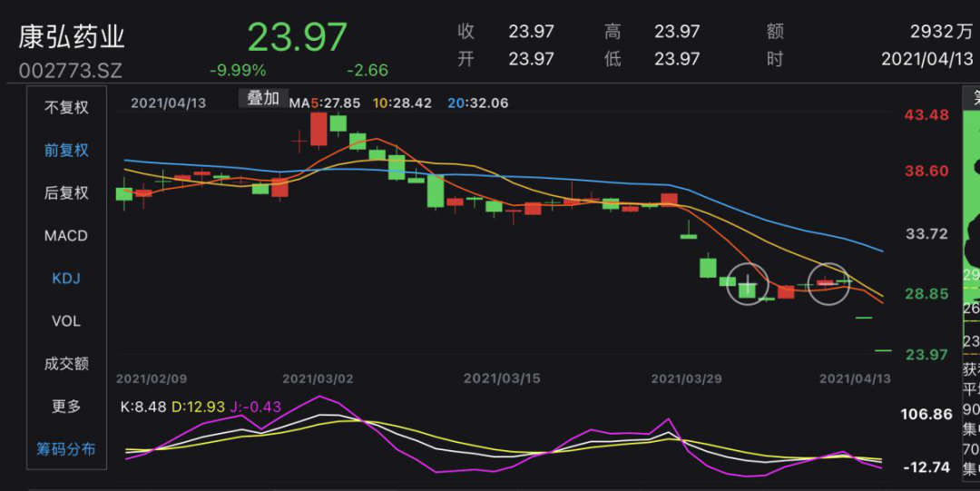Click the last green limit-down candle
The image size is (980, 491).
click(883, 351)
